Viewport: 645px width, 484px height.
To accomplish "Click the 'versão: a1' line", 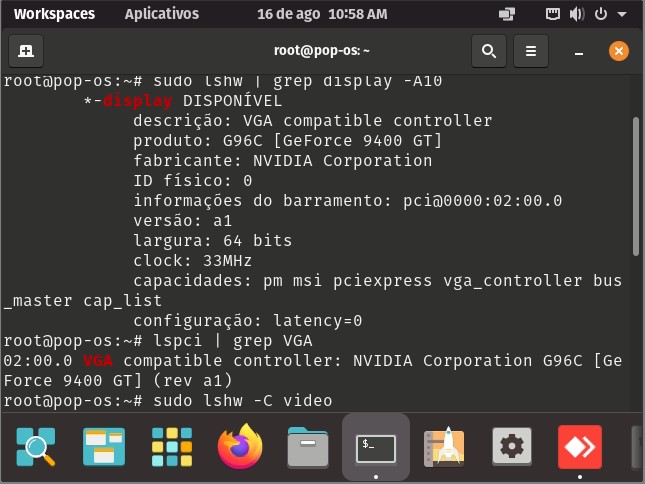I will 183,221.
